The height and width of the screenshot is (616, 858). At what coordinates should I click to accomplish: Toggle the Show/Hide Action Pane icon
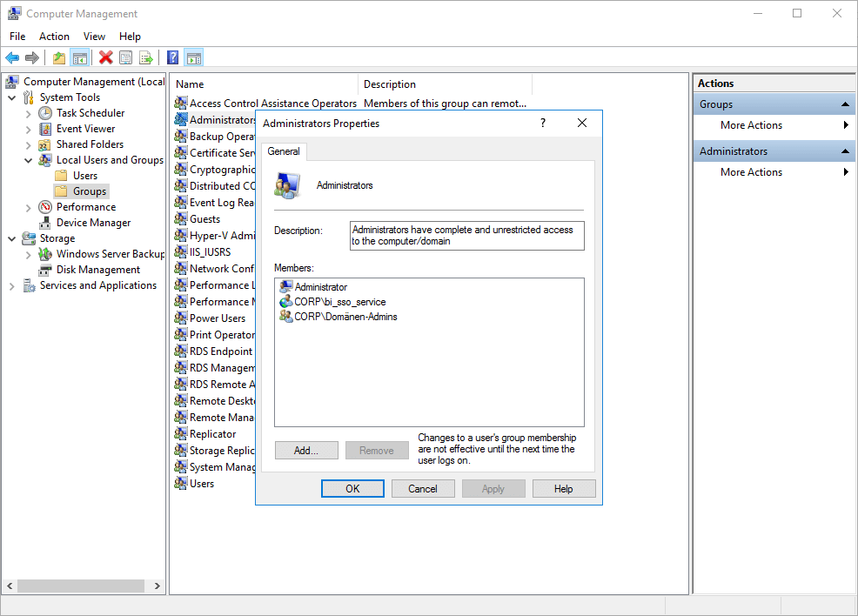(x=193, y=57)
